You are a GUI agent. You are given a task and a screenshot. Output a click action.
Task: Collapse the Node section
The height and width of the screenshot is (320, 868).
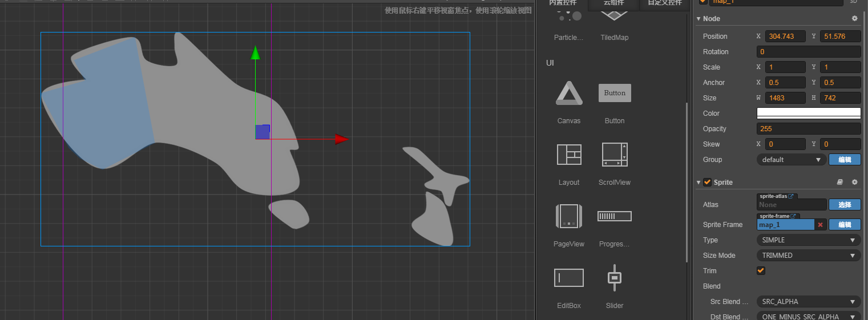pyautogui.click(x=698, y=19)
